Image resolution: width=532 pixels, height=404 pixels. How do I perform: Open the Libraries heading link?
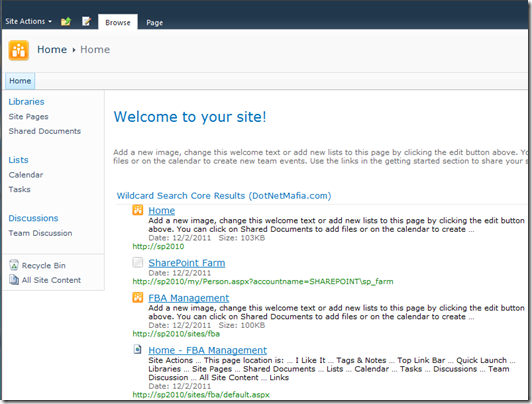26,102
